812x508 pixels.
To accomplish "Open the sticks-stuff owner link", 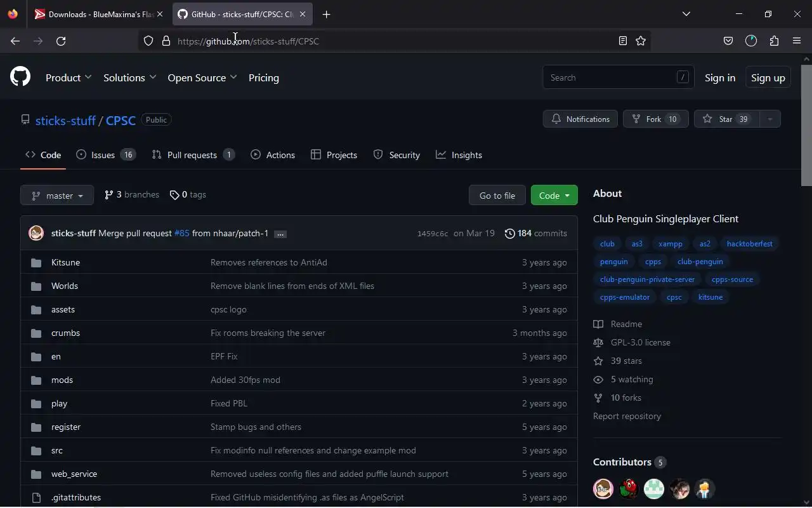I will (x=65, y=121).
